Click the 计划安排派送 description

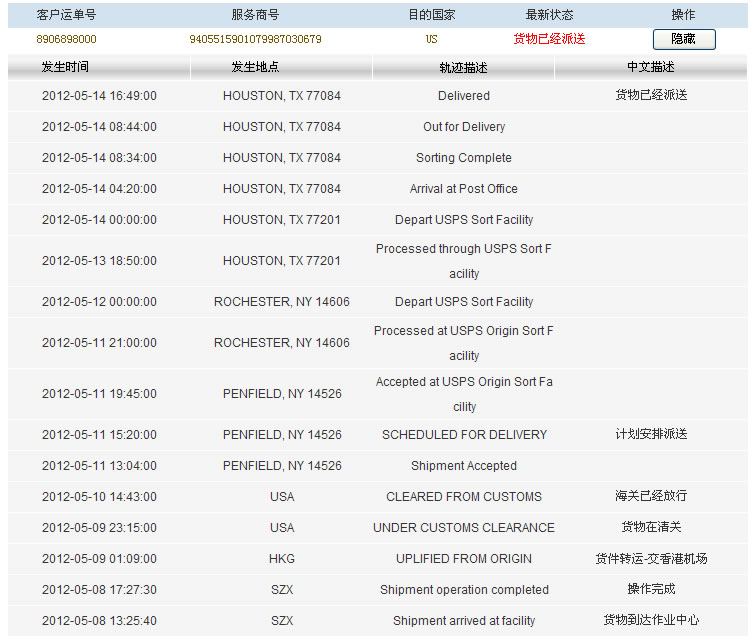click(x=651, y=434)
